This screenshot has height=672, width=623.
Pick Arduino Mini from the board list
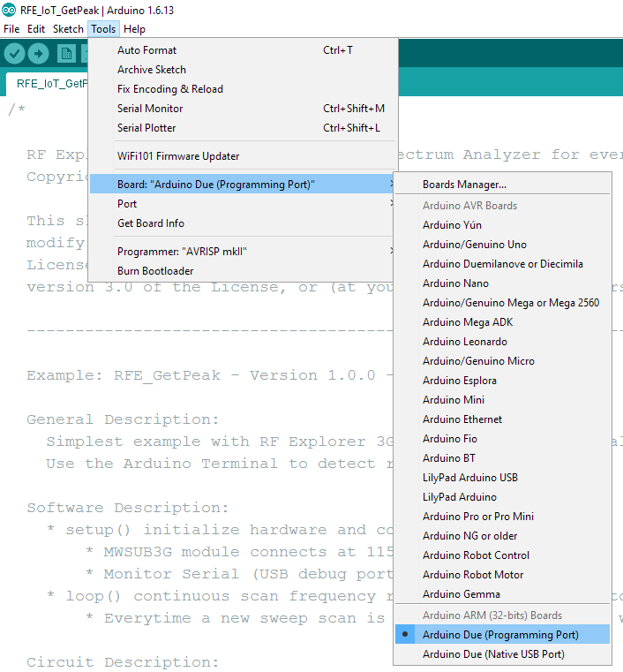coord(503,400)
